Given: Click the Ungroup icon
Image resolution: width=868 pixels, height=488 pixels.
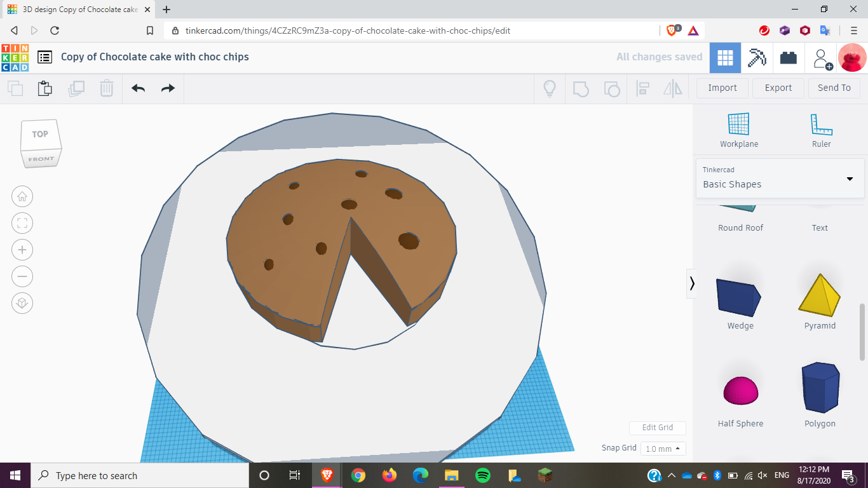Looking at the screenshot, I should 612,88.
